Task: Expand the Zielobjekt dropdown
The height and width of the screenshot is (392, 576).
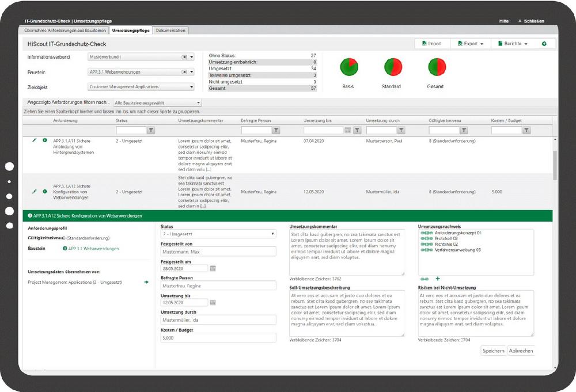Action: (191, 87)
